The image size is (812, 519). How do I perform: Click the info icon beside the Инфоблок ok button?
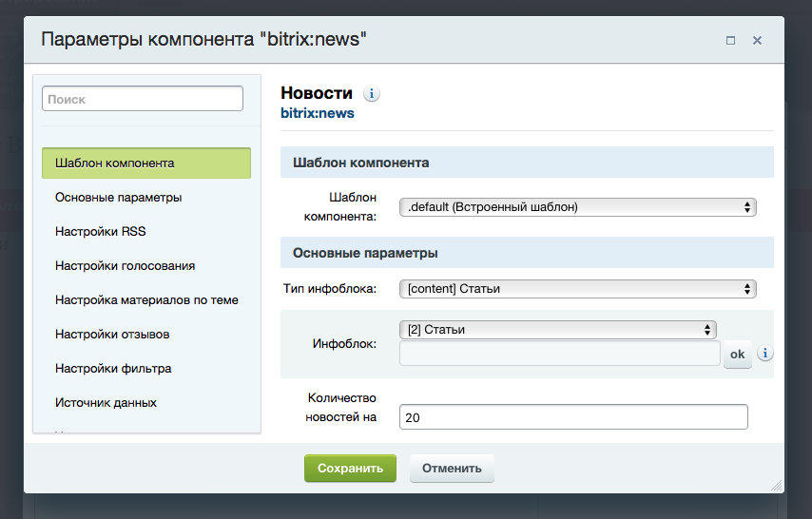pyautogui.click(x=764, y=354)
